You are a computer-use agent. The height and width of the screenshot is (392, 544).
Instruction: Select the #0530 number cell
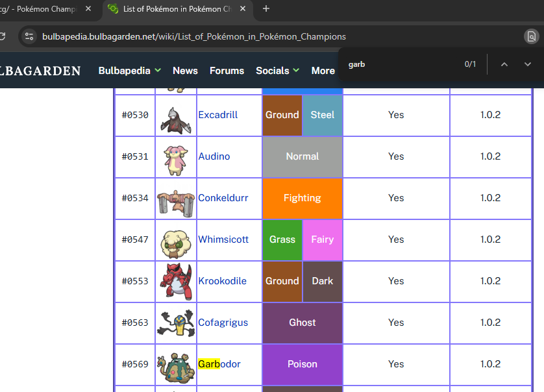pos(135,115)
